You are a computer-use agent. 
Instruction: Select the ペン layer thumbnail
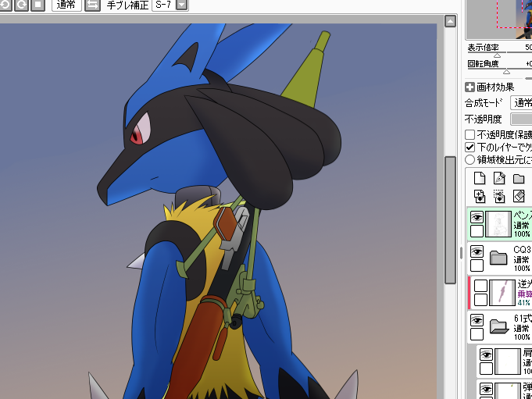pyautogui.click(x=498, y=224)
